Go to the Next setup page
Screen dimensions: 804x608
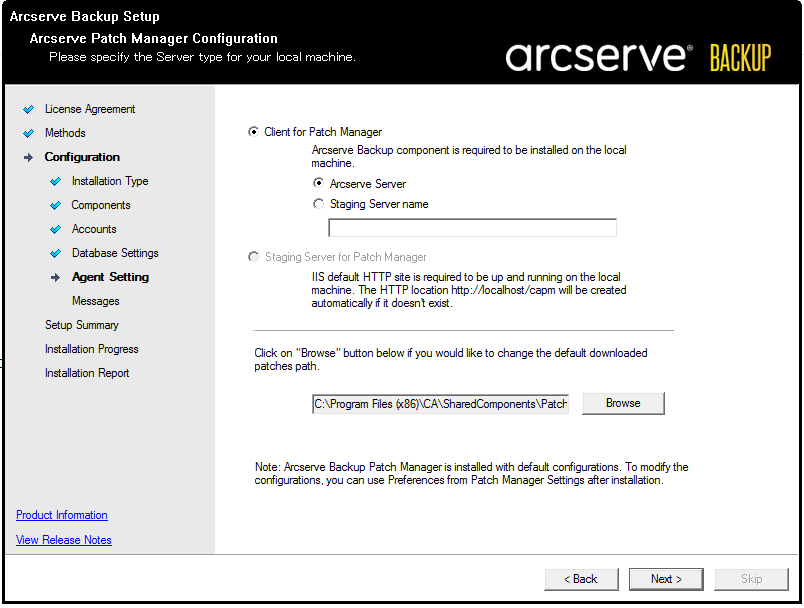tap(666, 579)
